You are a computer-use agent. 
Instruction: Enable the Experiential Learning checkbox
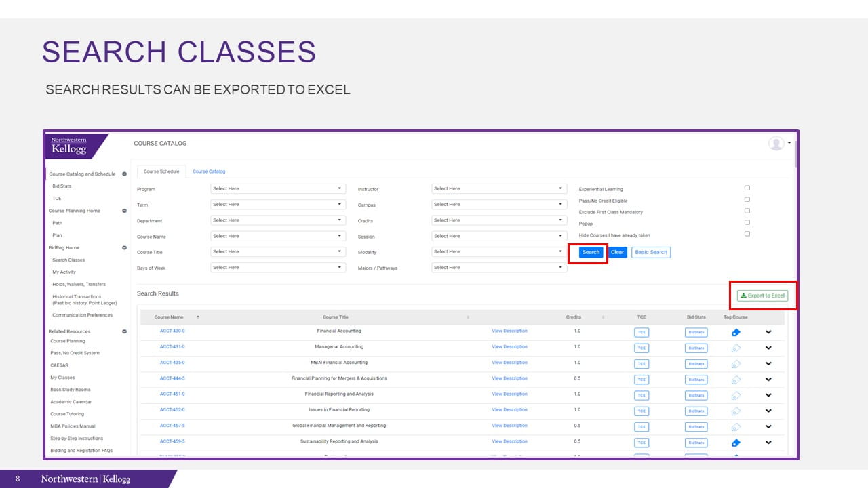coord(747,188)
